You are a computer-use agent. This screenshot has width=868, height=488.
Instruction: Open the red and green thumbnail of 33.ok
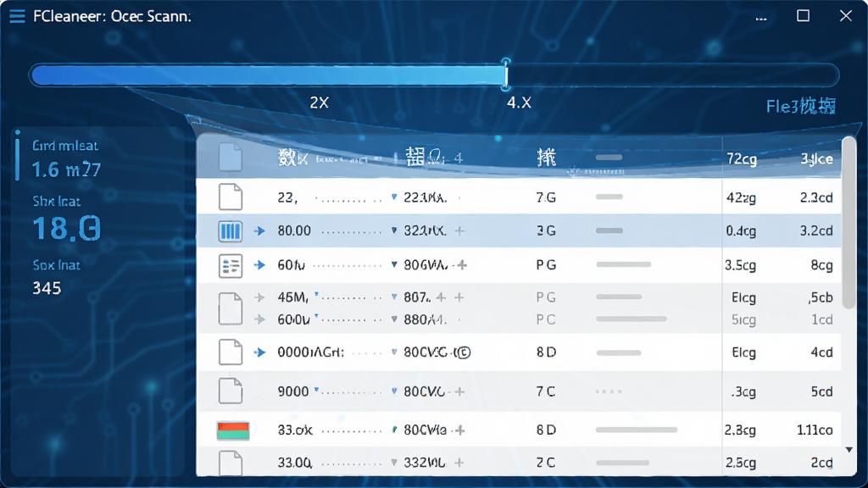pos(233,430)
